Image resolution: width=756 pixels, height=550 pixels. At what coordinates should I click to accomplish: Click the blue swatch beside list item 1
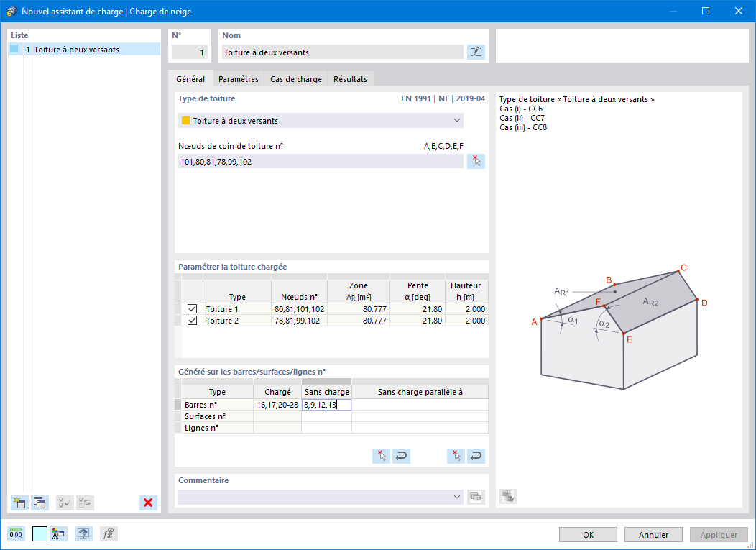click(14, 49)
